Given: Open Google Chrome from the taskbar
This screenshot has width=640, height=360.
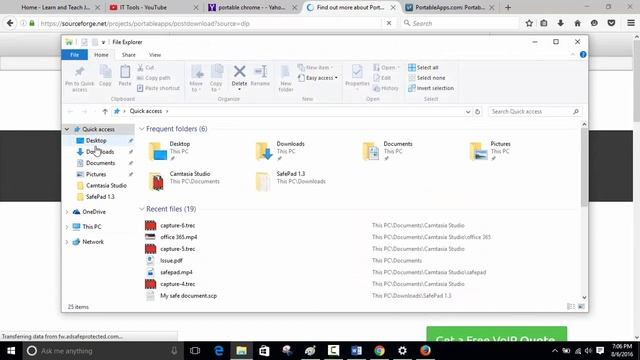Looking at the screenshot, I should click(x=379, y=351).
